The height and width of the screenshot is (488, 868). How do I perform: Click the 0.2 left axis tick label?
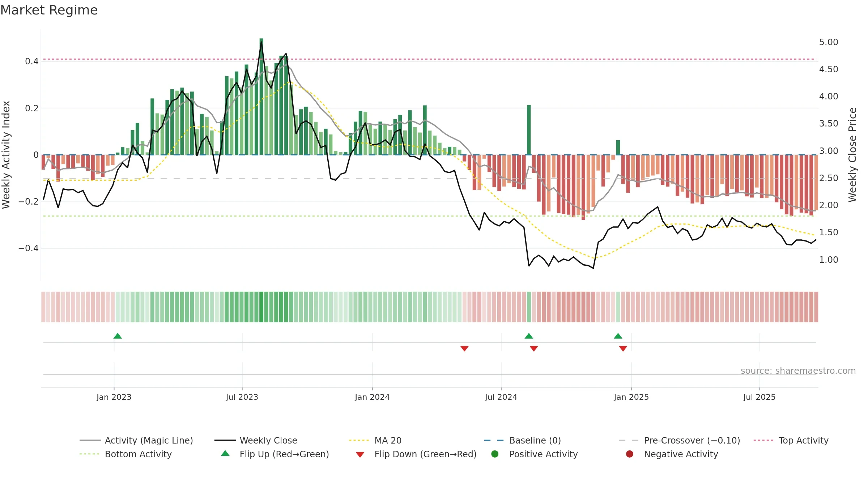tap(32, 108)
